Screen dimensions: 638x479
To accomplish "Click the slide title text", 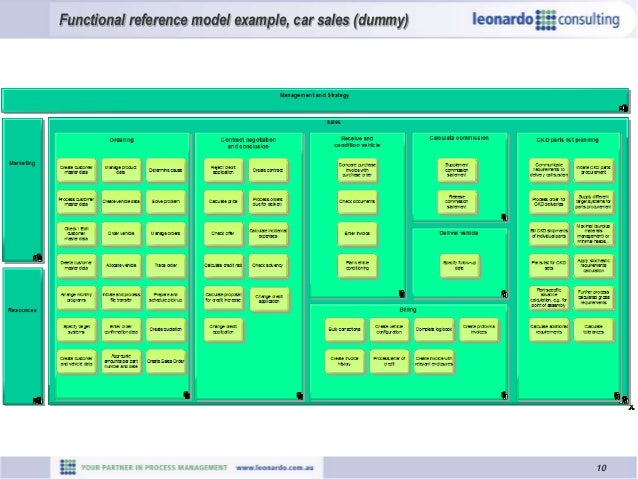I will point(234,20).
